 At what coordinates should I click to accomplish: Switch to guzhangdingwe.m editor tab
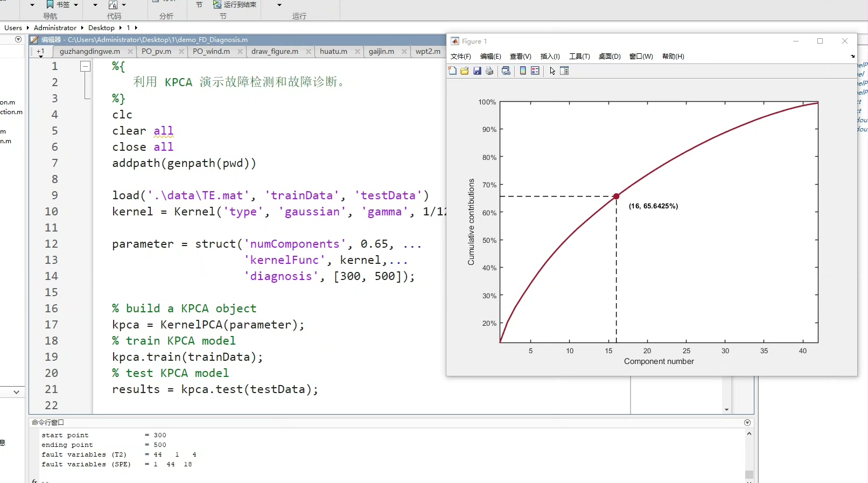point(89,52)
